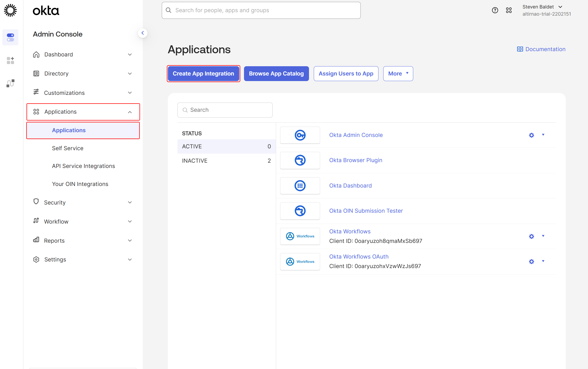Open the apps grid icon beside help
The height and width of the screenshot is (369, 588).
(x=509, y=10)
